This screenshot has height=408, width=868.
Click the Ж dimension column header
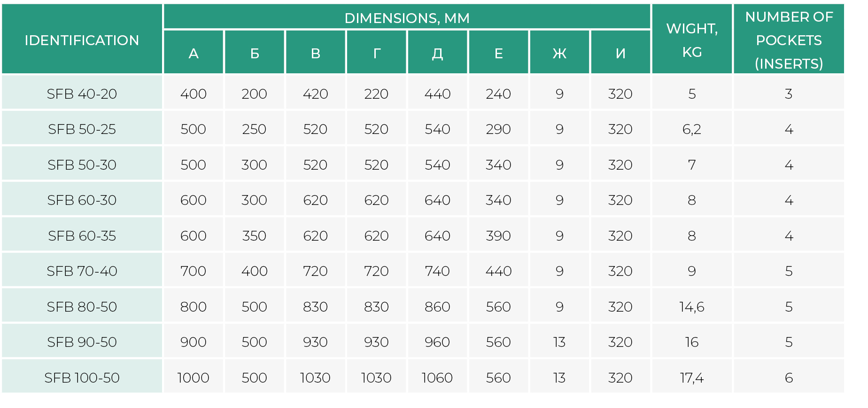pos(559,54)
